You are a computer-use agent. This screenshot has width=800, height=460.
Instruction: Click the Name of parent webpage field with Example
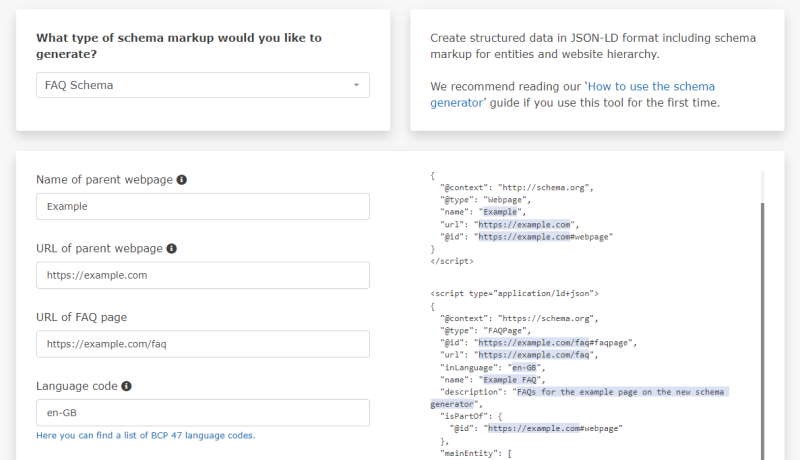(x=203, y=207)
